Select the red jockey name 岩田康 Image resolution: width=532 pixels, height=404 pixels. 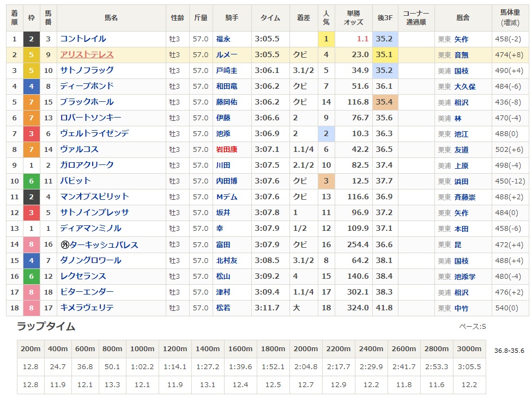(x=227, y=150)
